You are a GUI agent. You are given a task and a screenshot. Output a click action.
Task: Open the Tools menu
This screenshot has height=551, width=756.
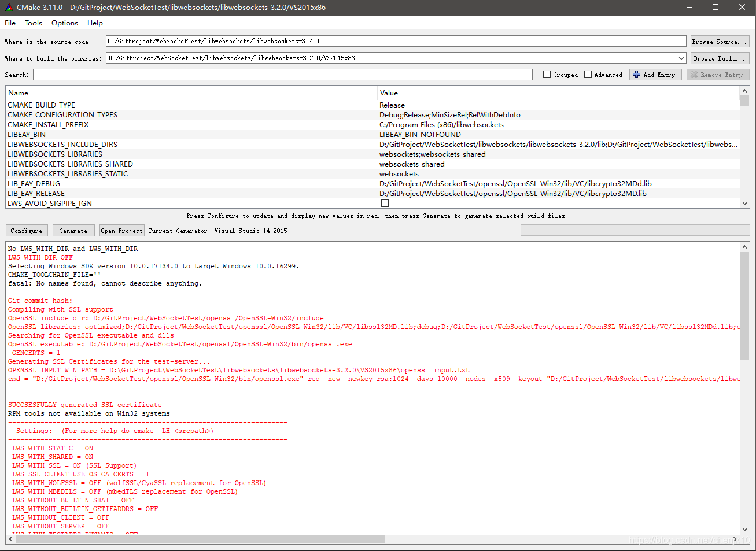click(x=33, y=23)
